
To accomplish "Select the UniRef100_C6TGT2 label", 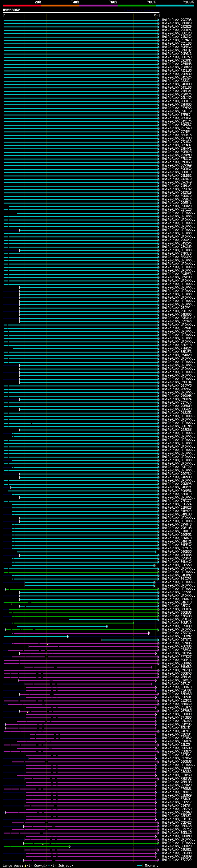I will click(177, 640).
